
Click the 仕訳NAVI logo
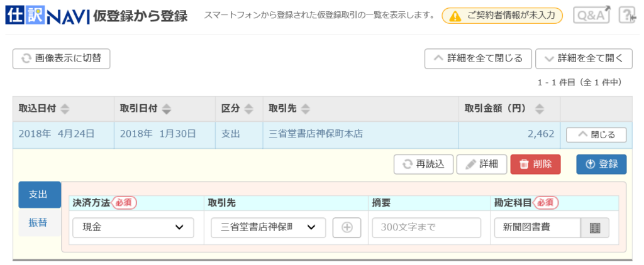tap(47, 16)
